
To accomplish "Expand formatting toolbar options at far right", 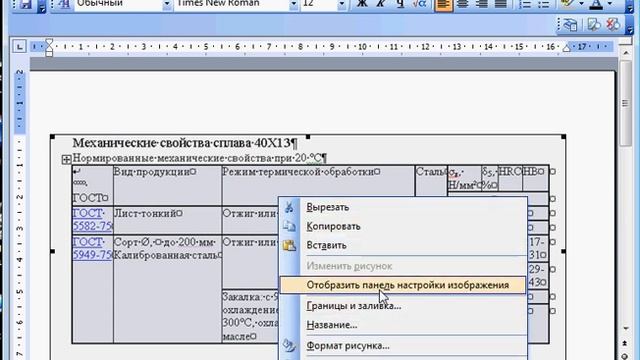I will tap(629, 7).
